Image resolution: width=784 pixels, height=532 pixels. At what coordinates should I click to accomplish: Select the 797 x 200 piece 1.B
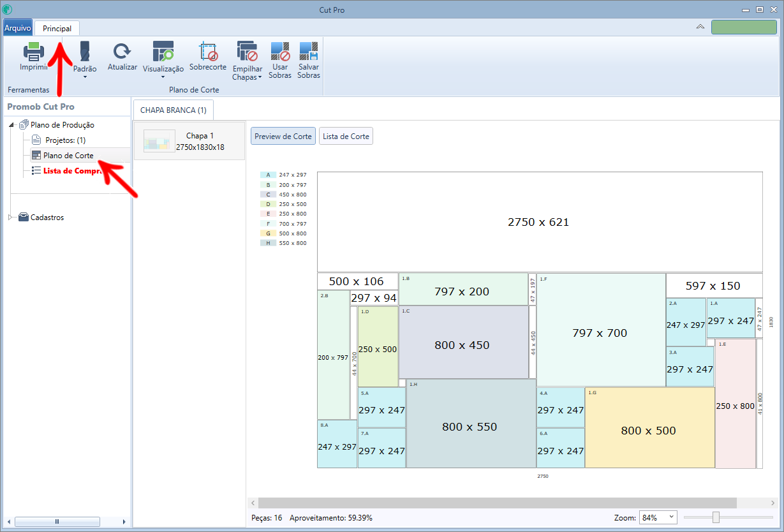(x=463, y=289)
